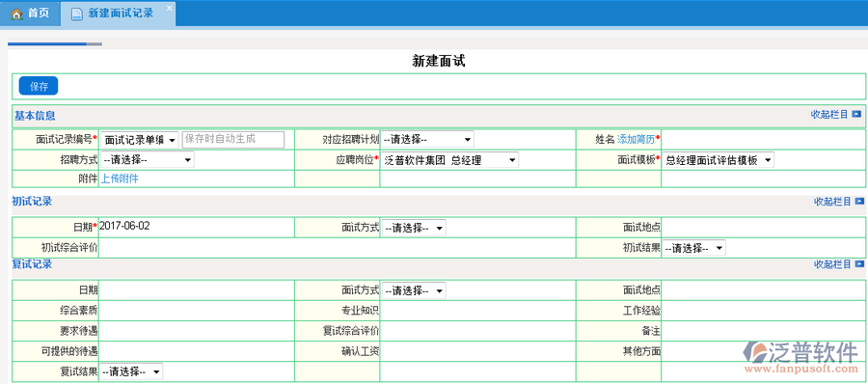Choose a 面试模板 from dropdown
This screenshot has height=384, width=868.
tap(719, 160)
